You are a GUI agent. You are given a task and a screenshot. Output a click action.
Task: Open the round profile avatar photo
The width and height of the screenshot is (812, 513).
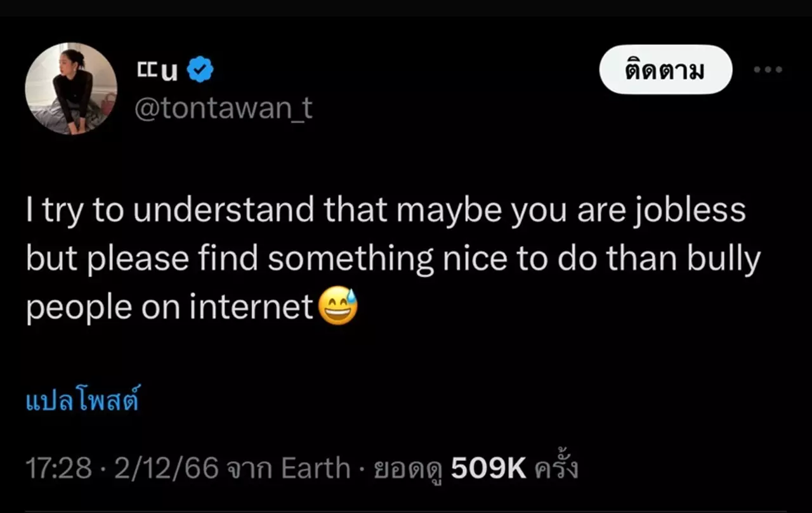71,89
